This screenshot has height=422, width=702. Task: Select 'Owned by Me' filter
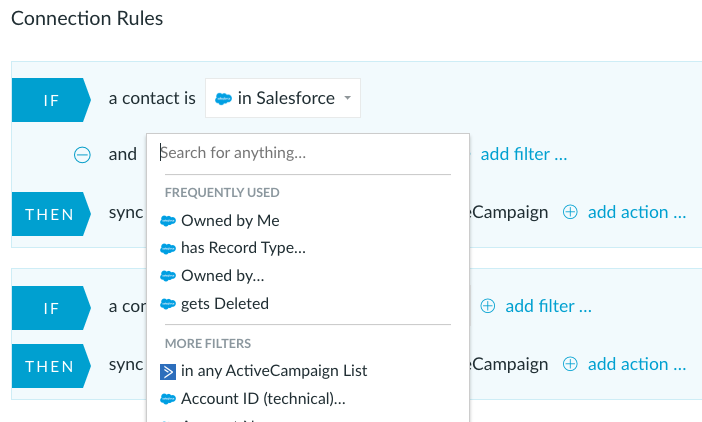pyautogui.click(x=230, y=221)
